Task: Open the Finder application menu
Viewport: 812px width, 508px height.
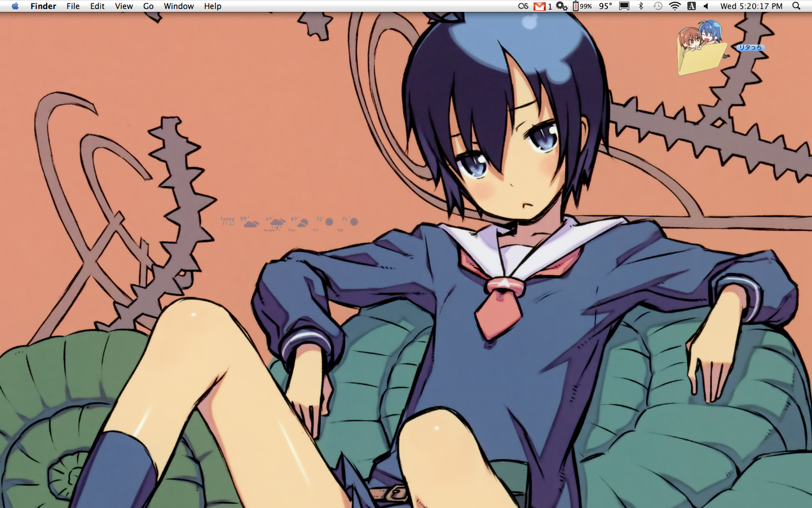Action: [x=43, y=6]
